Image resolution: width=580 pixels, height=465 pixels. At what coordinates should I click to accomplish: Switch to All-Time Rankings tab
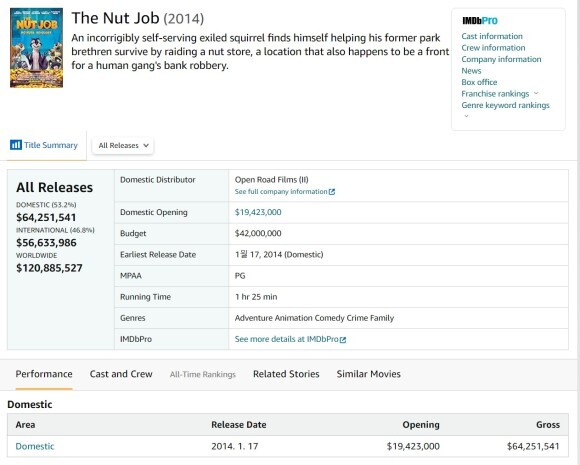coord(203,374)
